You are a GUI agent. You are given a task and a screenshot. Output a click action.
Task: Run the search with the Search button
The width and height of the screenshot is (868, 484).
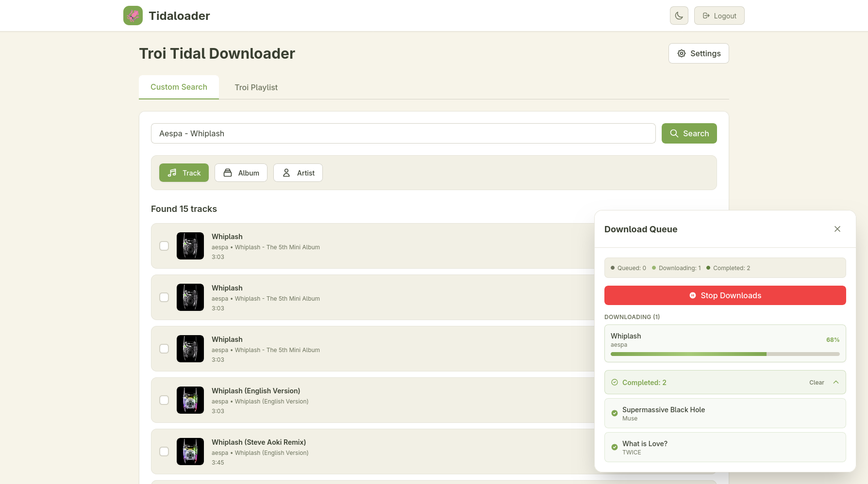click(x=689, y=133)
